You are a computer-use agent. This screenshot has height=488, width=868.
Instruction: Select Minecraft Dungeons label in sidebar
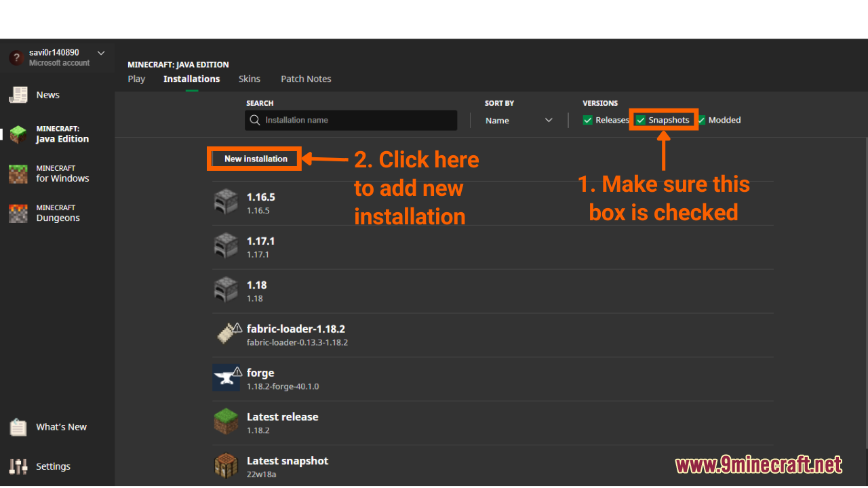(58, 213)
